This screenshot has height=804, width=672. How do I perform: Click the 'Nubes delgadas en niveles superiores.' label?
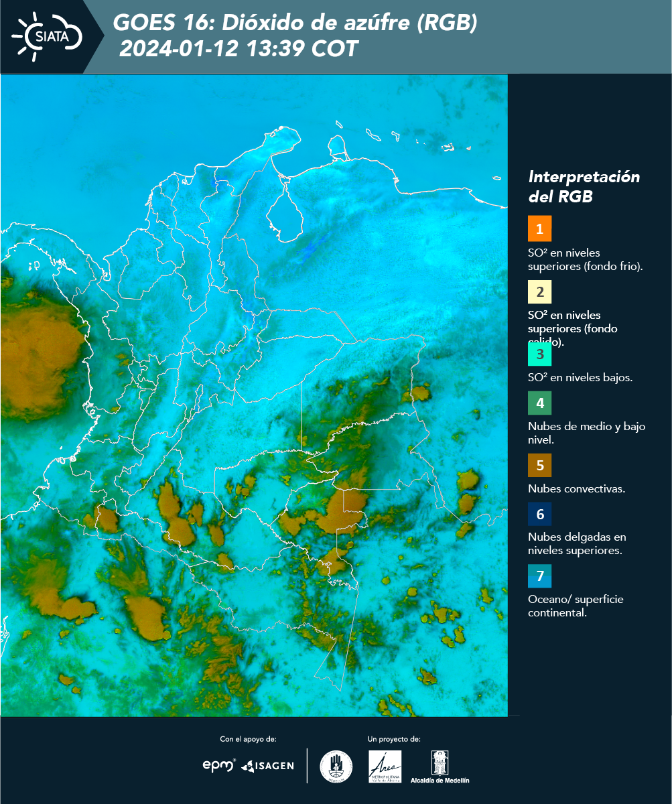click(577, 544)
